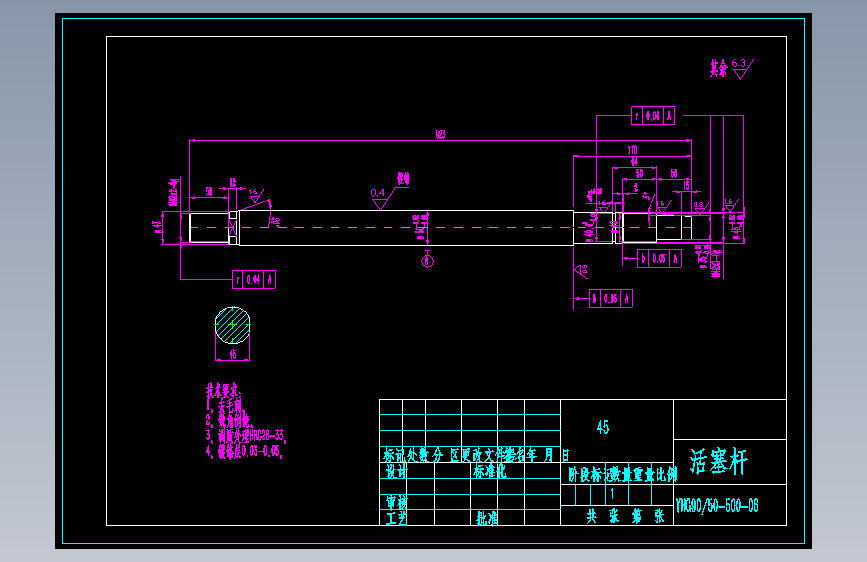Click the left r 0.04 A tolerance frame
867x562 pixels.
[x=254, y=279]
